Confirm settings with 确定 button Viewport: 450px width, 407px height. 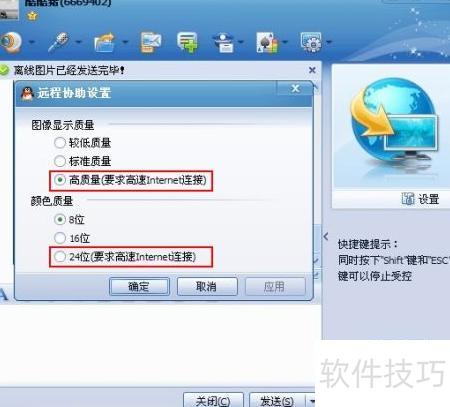click(139, 286)
